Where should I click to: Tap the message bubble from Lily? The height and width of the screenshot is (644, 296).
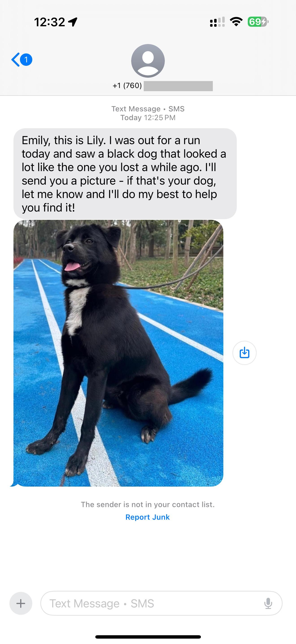click(125, 174)
